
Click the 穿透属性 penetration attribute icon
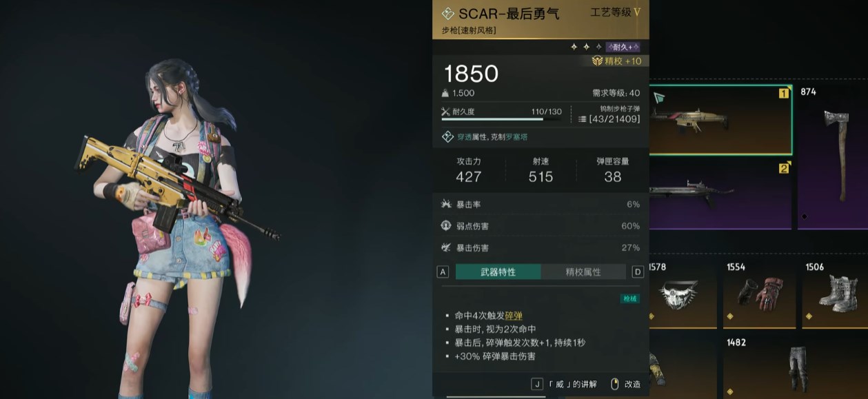(447, 137)
